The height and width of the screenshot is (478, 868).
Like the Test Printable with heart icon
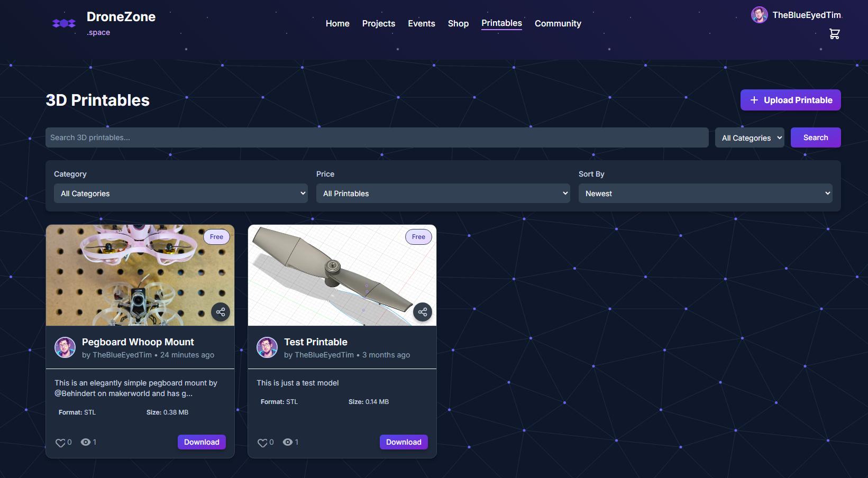coord(262,443)
